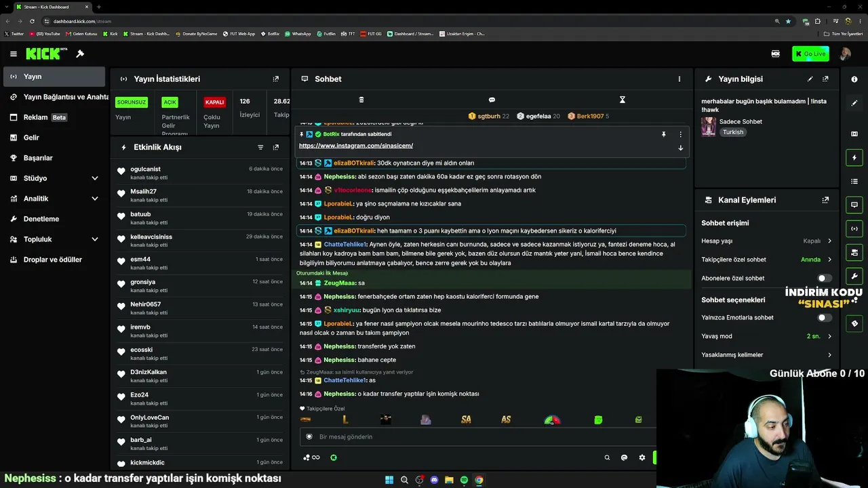
Task: Click leaderboard user sgtburh
Action: 488,117
